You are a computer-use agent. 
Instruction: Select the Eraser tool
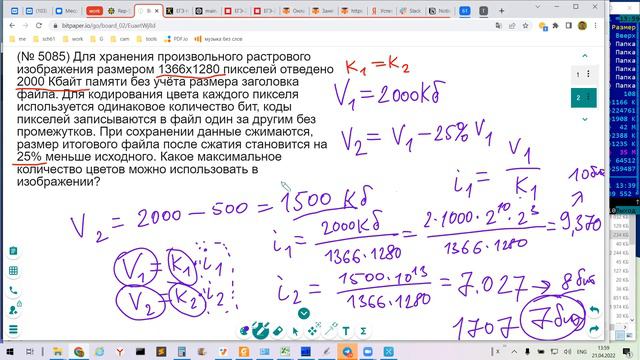(278, 331)
